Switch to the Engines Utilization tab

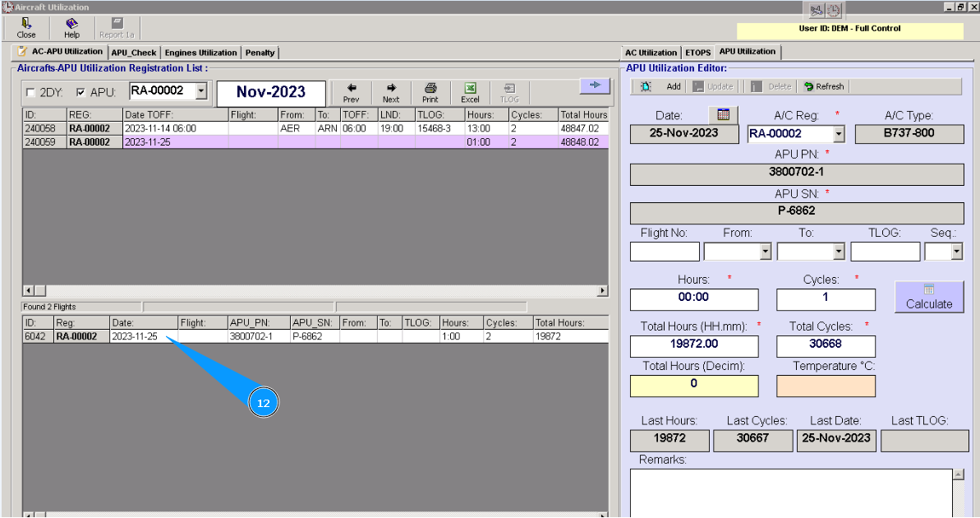coord(200,53)
